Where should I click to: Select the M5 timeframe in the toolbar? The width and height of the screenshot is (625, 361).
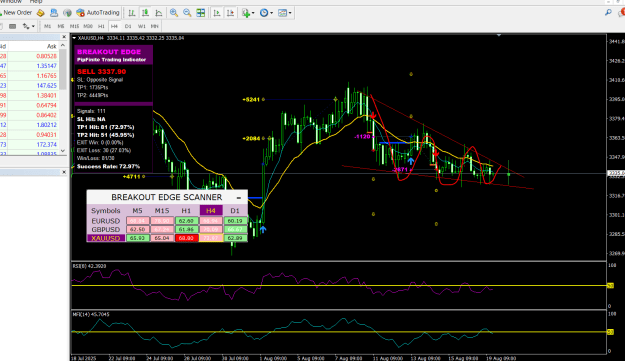tap(61, 26)
